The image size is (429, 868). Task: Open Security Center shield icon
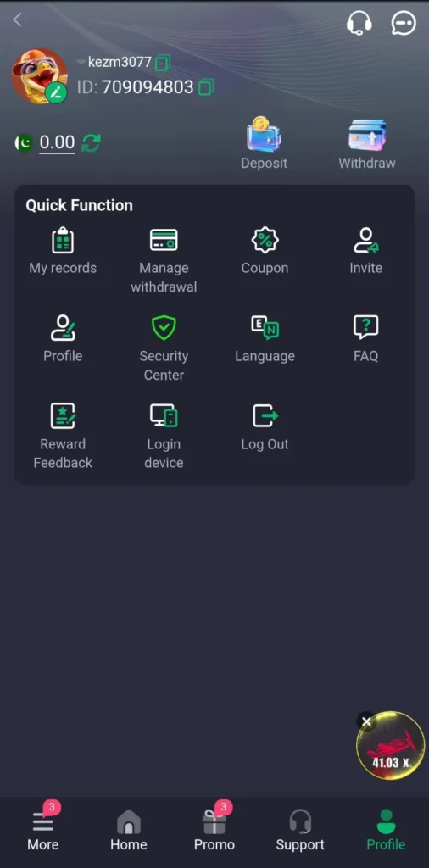pos(164,328)
